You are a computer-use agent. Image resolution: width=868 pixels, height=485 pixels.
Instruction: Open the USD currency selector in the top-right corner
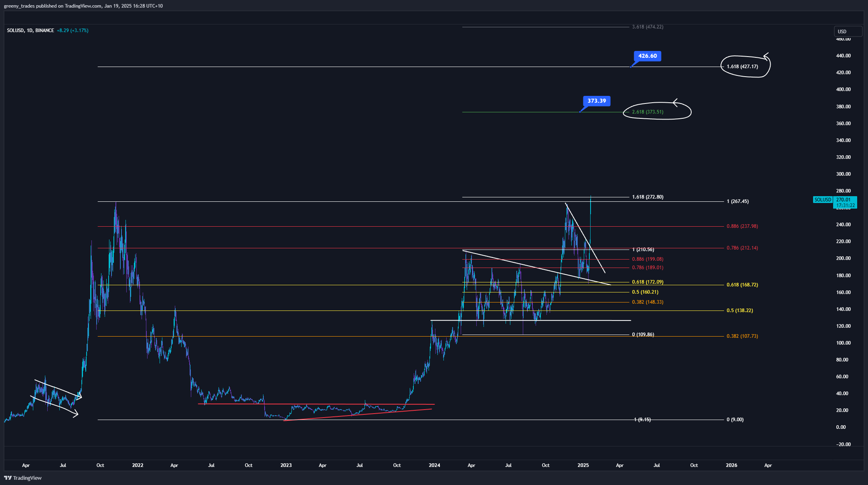[x=848, y=31]
